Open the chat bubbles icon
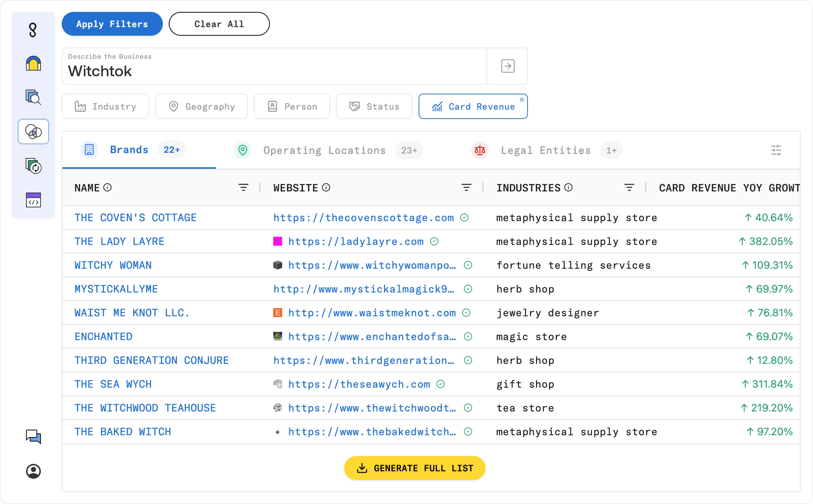 (x=33, y=437)
